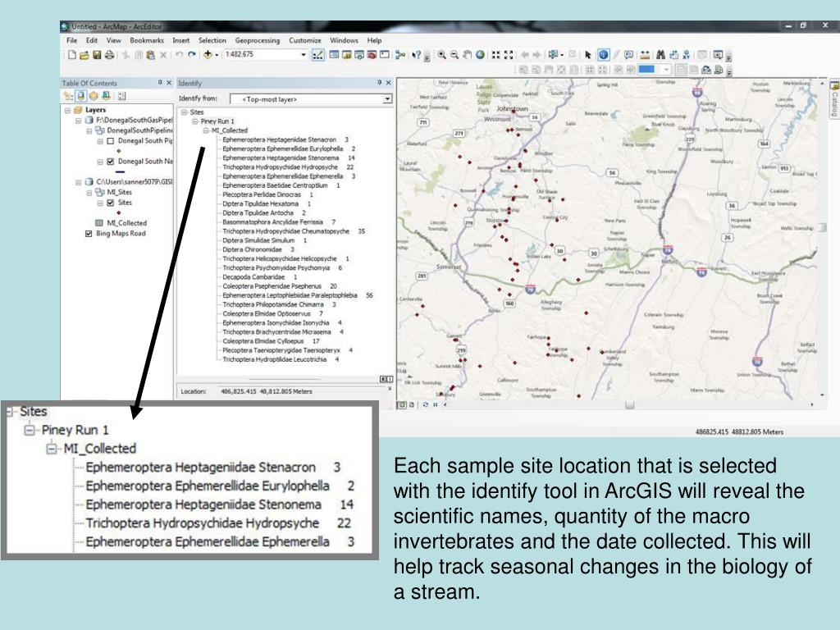Close the Table Of Contents panel
The height and width of the screenshot is (630, 840).
click(169, 83)
